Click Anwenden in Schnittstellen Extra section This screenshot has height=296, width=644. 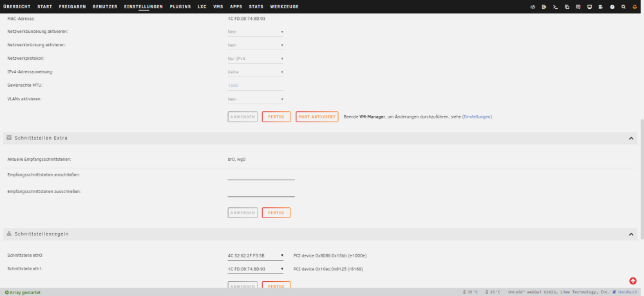coord(243,212)
